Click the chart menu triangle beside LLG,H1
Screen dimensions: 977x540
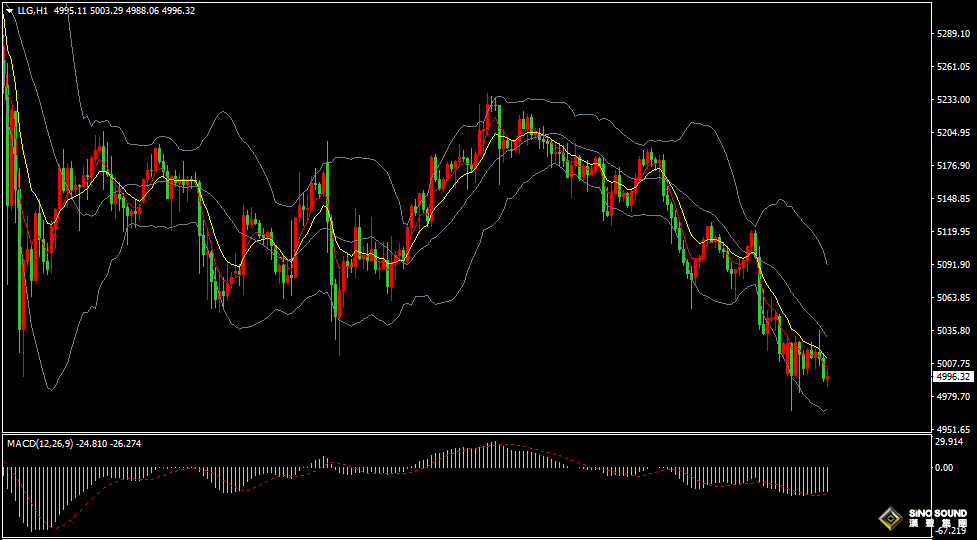(10, 11)
